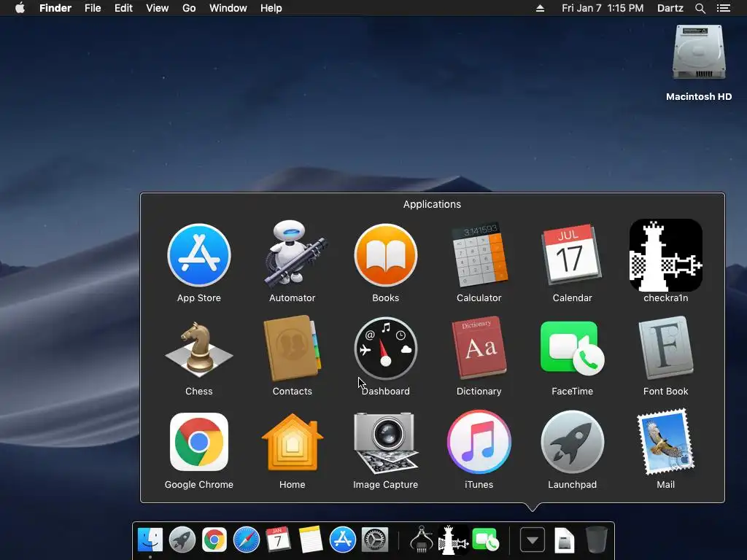
Task: Open the Go menu
Action: coord(189,8)
